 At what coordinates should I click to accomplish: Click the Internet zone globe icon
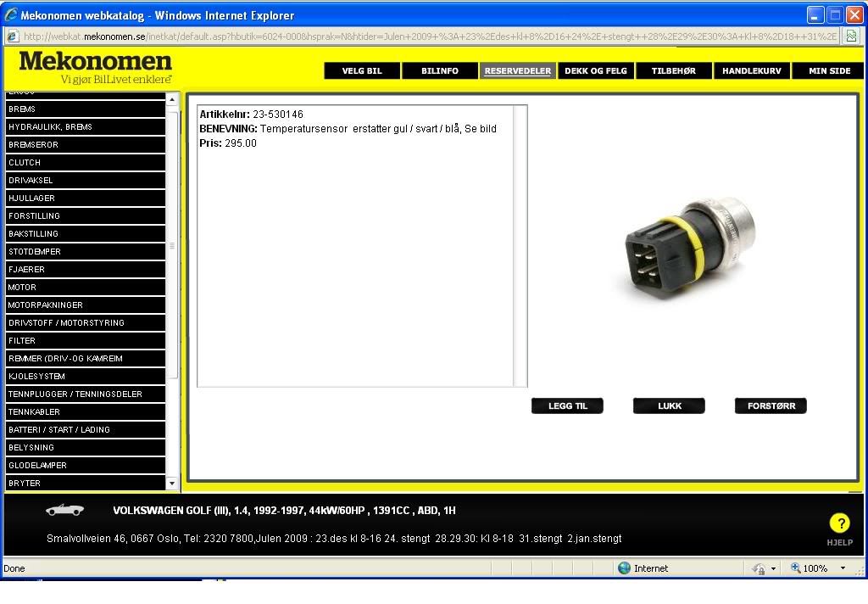click(x=625, y=568)
